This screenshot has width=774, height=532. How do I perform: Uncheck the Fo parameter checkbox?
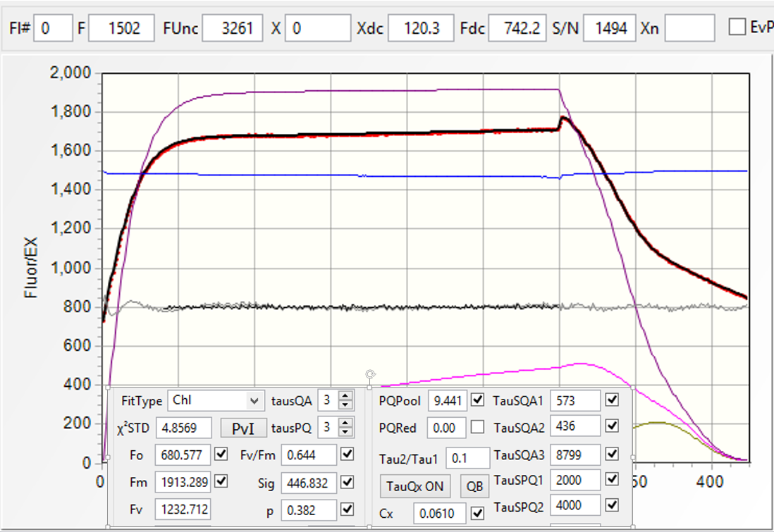click(x=222, y=454)
